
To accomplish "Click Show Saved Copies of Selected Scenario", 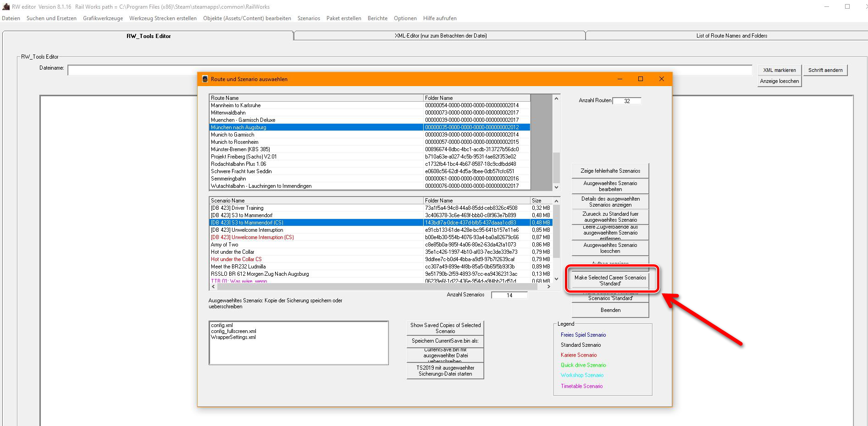I will pyautogui.click(x=445, y=328).
